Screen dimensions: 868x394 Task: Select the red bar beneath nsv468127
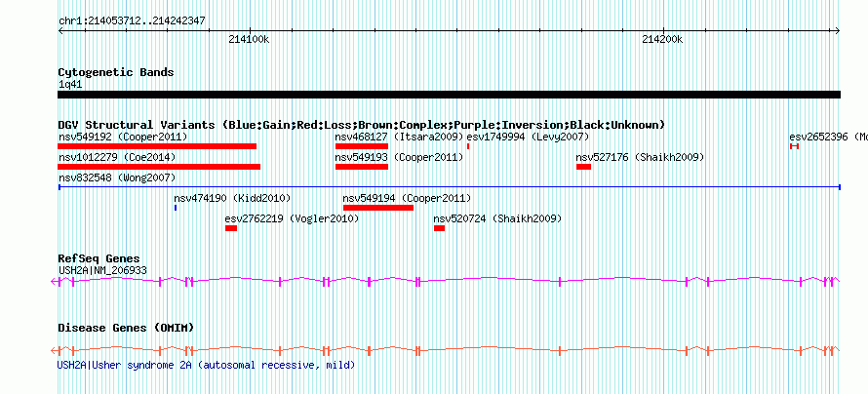(x=362, y=146)
